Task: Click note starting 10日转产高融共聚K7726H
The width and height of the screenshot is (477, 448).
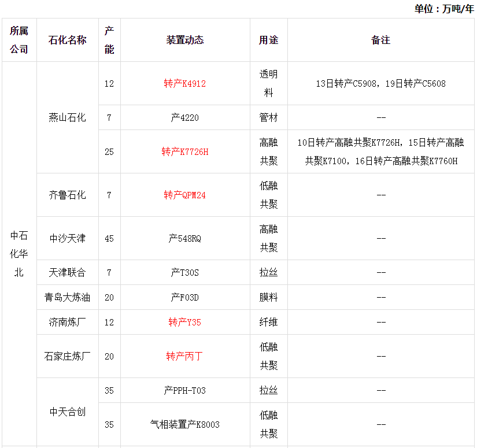Action: pyautogui.click(x=380, y=151)
